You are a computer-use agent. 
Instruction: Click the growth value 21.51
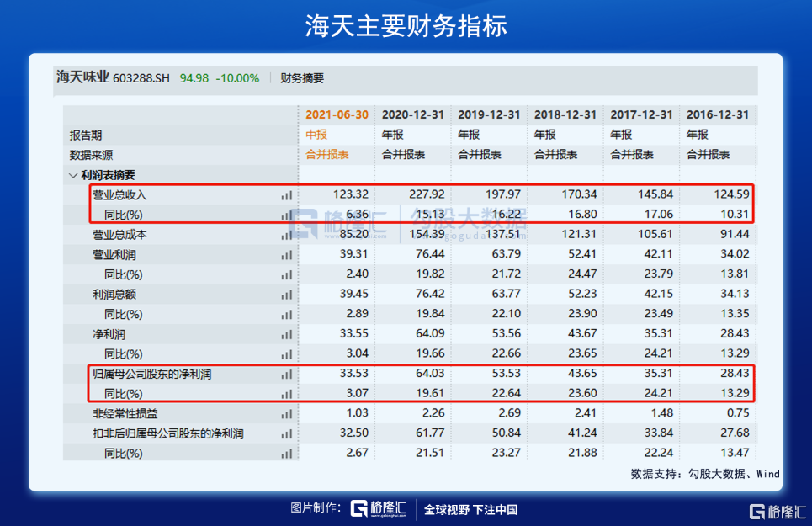click(430, 453)
